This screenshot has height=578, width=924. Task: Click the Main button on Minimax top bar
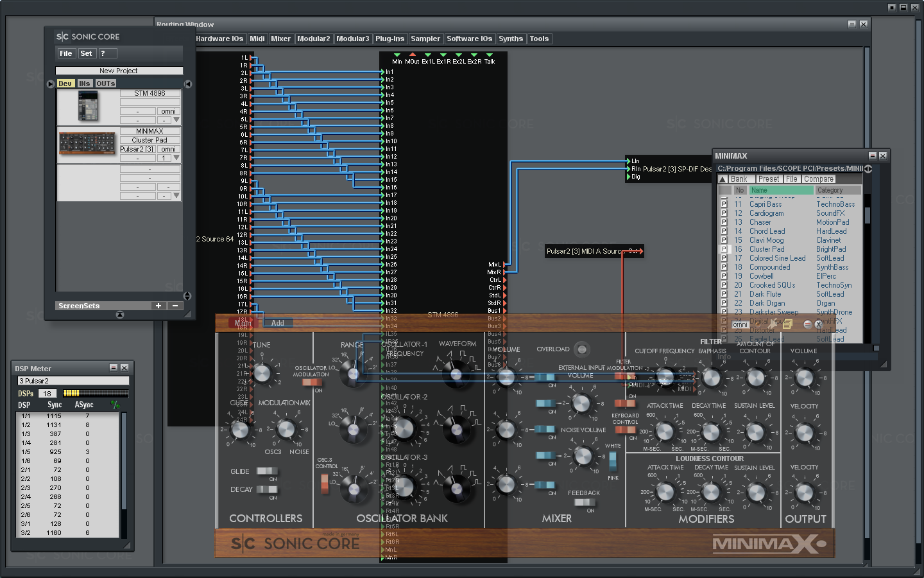click(x=243, y=323)
